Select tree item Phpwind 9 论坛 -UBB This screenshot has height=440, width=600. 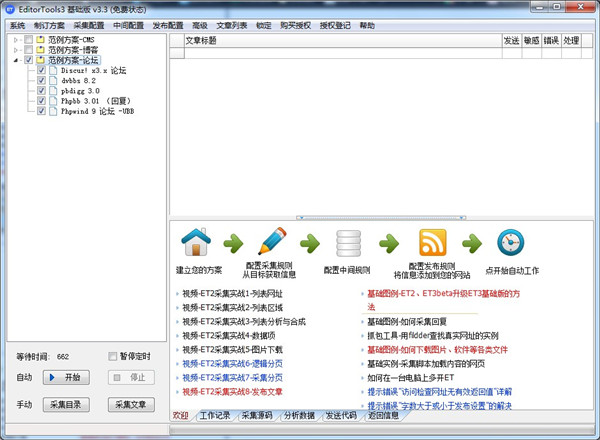98,111
